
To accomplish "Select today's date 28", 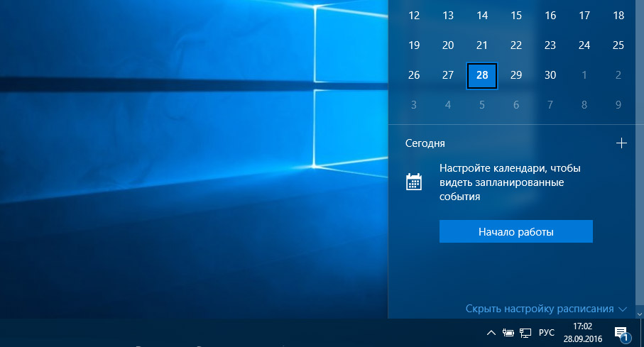I will click(482, 75).
